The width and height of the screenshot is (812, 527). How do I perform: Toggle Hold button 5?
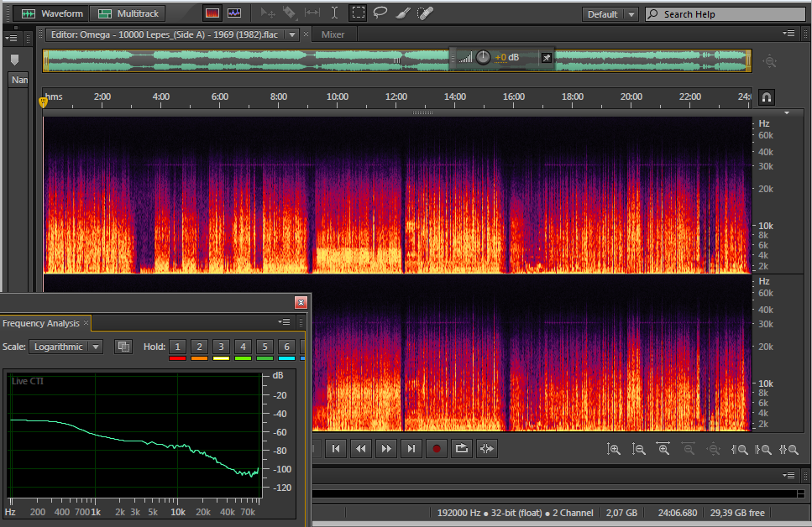[x=265, y=347]
